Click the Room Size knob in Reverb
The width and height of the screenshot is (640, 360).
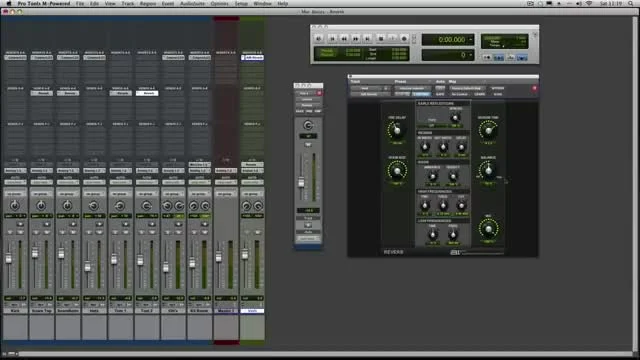pyautogui.click(x=396, y=171)
